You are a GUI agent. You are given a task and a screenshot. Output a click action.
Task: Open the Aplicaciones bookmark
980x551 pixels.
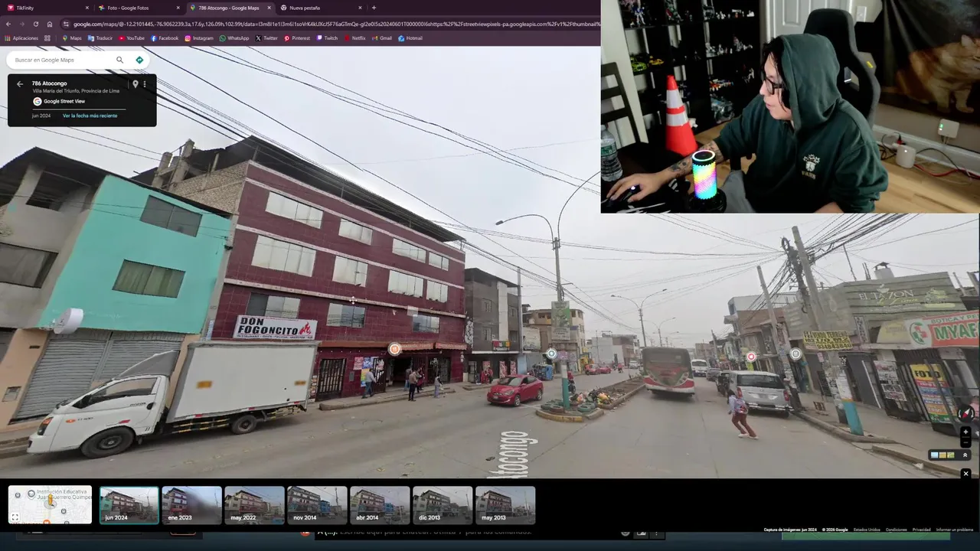pyautogui.click(x=21, y=38)
